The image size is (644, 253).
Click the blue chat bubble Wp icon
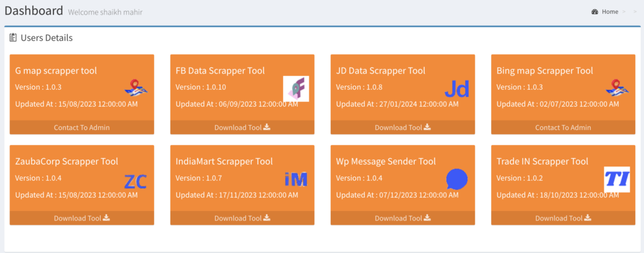(457, 179)
